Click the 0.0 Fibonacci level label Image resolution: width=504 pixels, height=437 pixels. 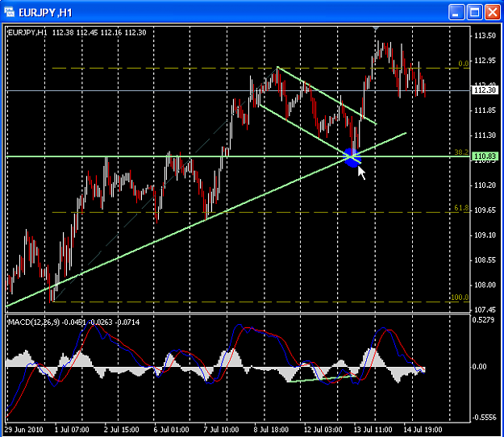(463, 64)
